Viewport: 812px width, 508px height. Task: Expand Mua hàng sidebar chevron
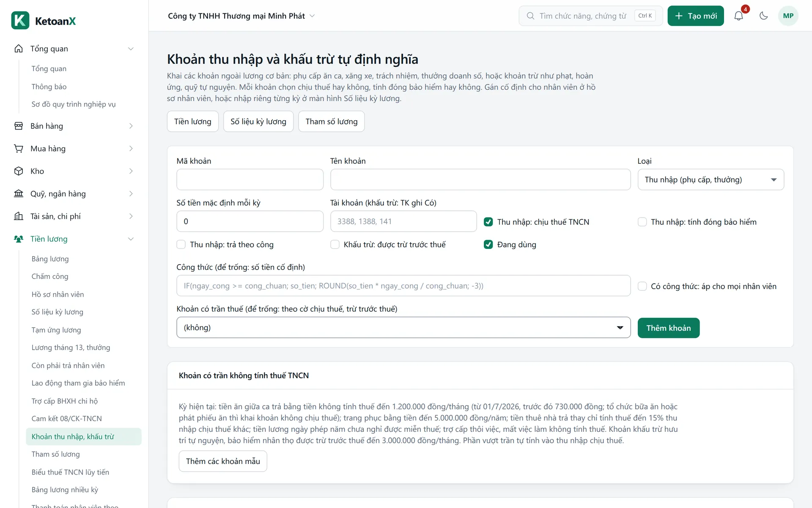tap(131, 149)
